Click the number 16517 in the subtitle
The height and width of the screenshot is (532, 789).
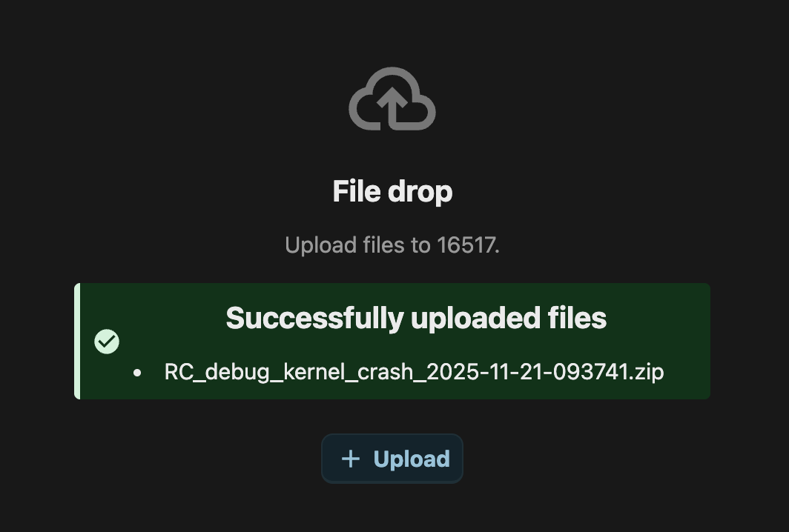(466, 245)
